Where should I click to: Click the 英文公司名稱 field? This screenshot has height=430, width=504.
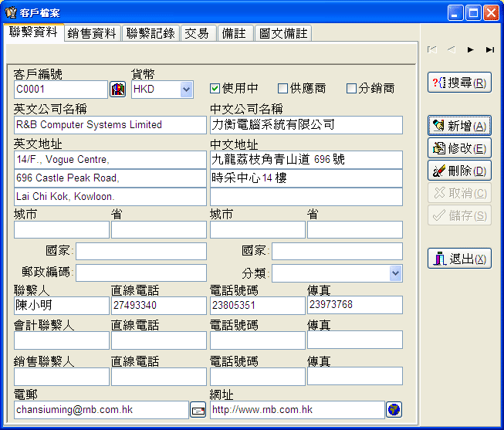110,125
